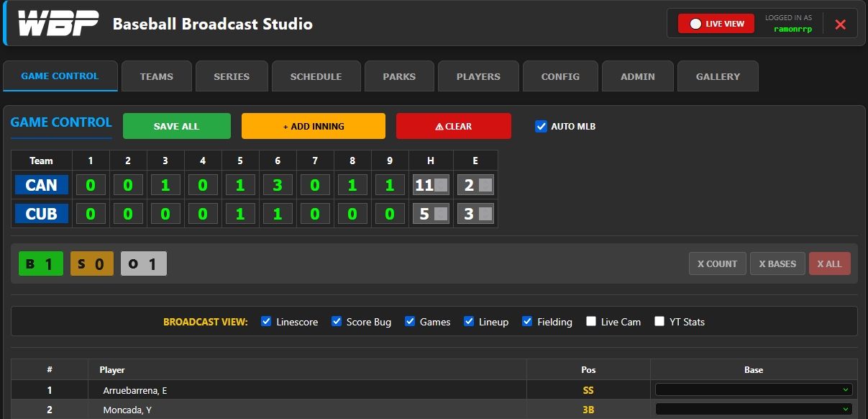Uncheck the Score Bug broadcast view
The width and height of the screenshot is (868, 419).
click(x=337, y=322)
